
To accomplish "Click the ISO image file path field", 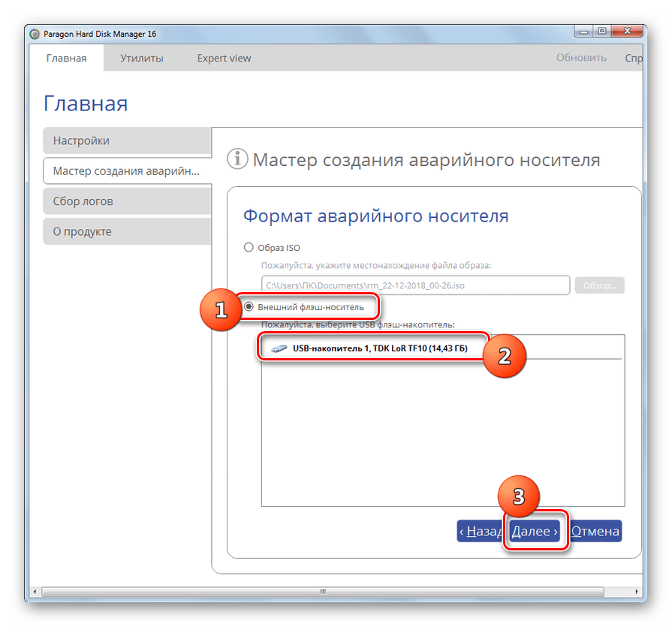I will tap(415, 285).
